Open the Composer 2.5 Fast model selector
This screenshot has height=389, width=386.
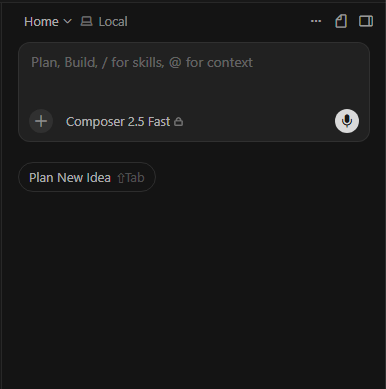pyautogui.click(x=124, y=122)
